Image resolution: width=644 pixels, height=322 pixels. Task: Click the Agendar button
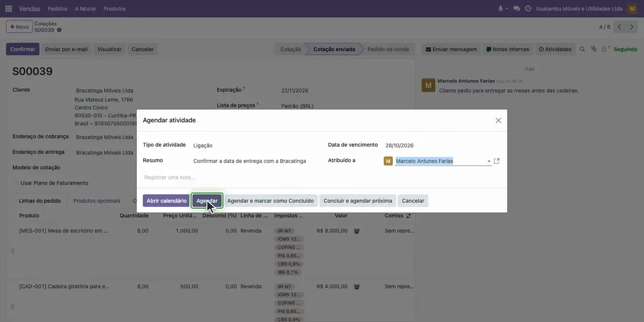pyautogui.click(x=207, y=201)
